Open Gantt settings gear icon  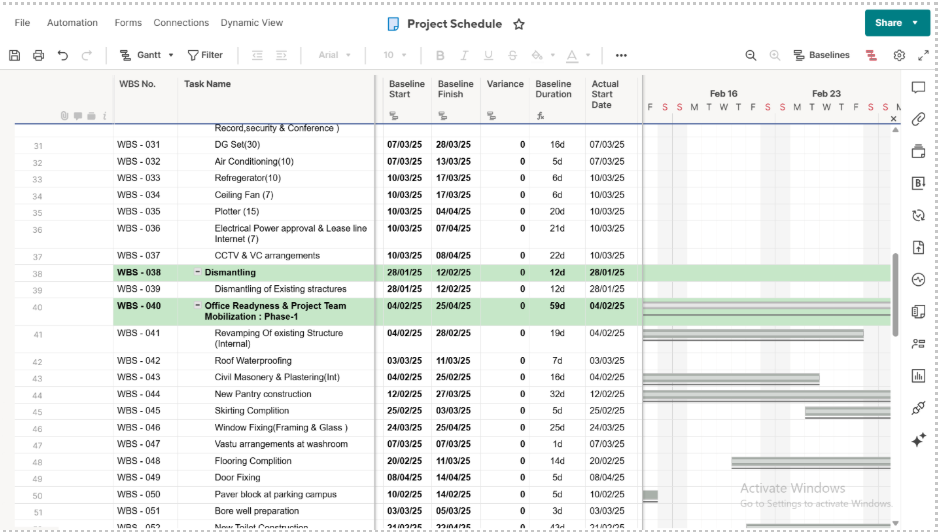899,56
